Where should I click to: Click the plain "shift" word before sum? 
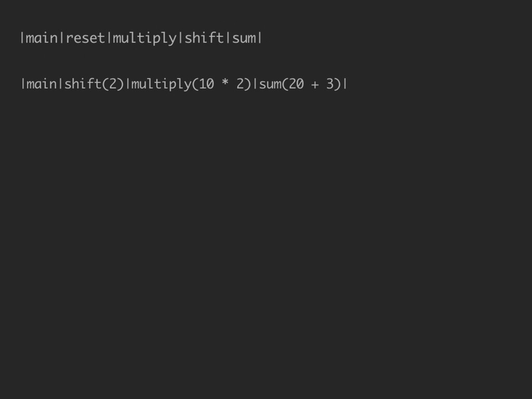coord(204,37)
